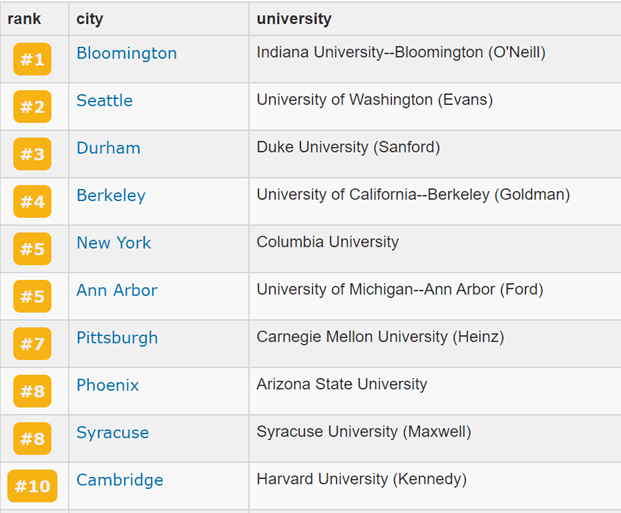Select the #3 rank badge
Image resolution: width=621 pixels, height=513 pixels.
pos(32,154)
